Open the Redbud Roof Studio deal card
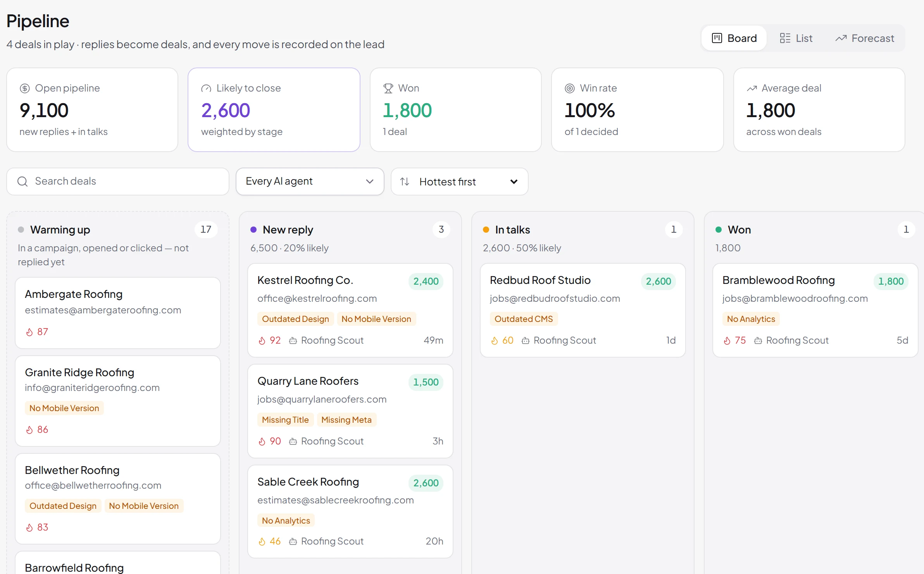 tap(583, 310)
